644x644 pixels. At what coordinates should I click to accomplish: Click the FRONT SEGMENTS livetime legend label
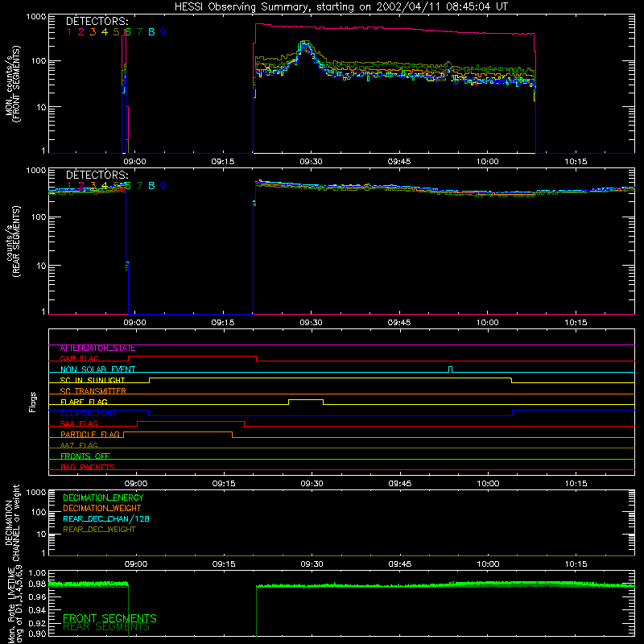(109, 618)
